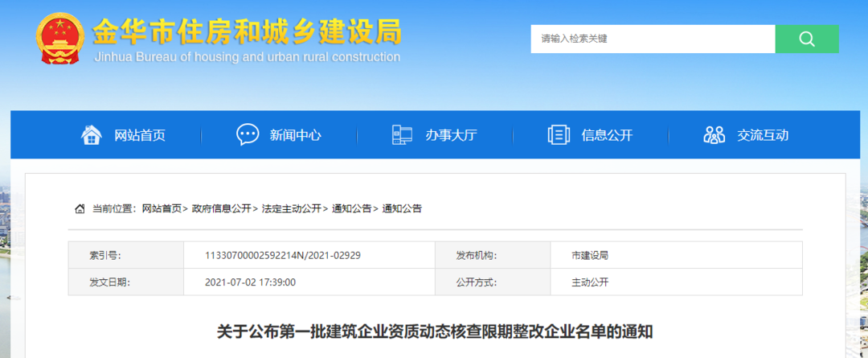Open the 网站首页 navigation menu item
The width and height of the screenshot is (868, 358).
point(140,135)
